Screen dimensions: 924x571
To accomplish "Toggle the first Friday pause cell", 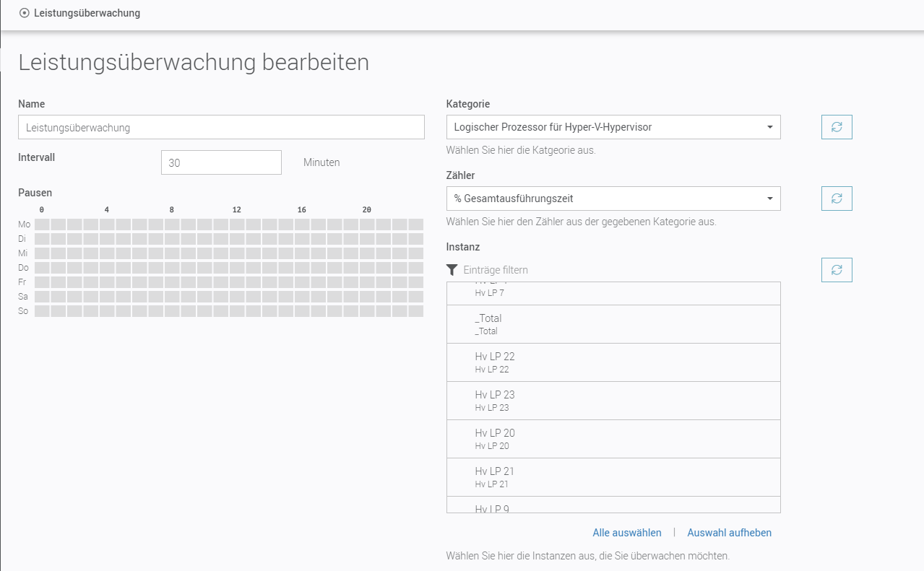I will coord(43,282).
